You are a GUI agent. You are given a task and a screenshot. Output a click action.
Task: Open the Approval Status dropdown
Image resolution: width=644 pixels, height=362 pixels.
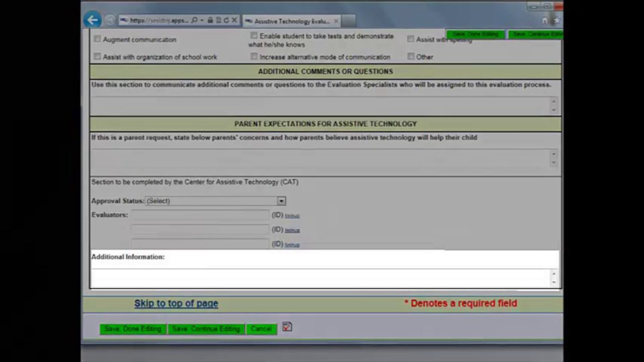coord(215,201)
